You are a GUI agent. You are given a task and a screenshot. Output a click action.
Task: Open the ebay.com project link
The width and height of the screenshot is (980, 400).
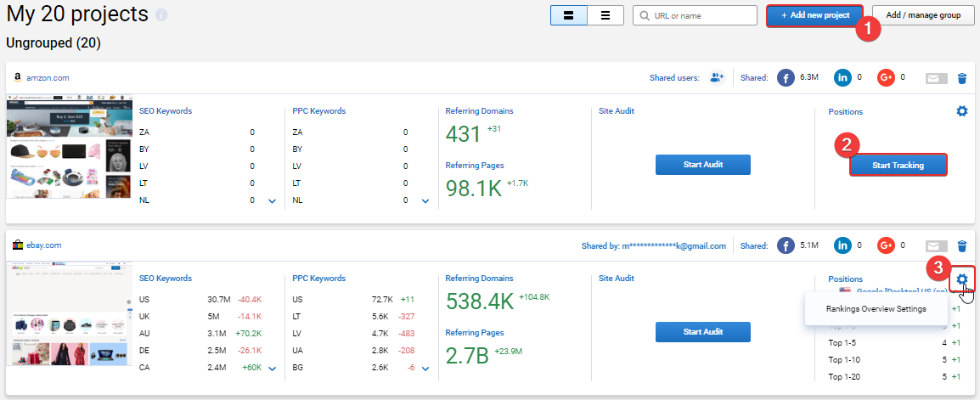(x=44, y=245)
